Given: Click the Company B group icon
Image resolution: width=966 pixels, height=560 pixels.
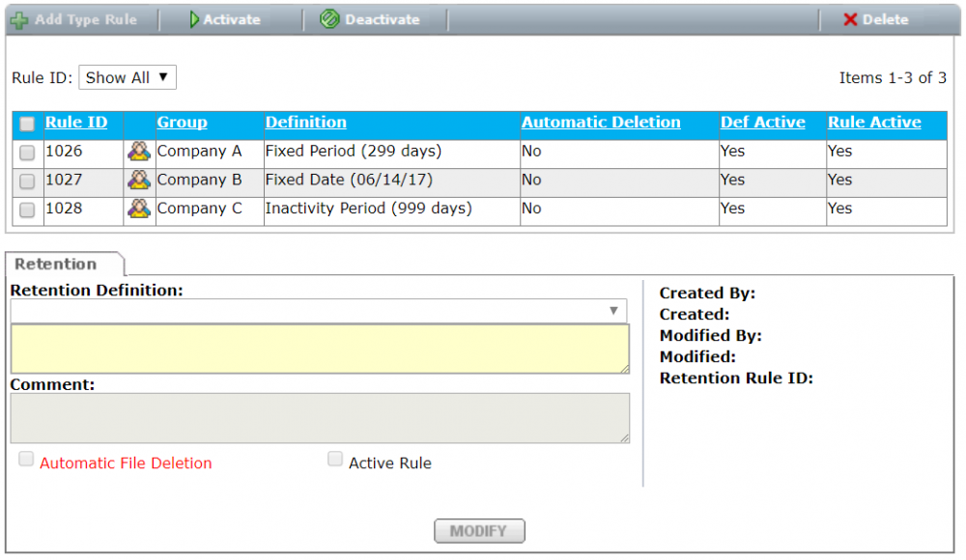Looking at the screenshot, I should coord(139,181).
